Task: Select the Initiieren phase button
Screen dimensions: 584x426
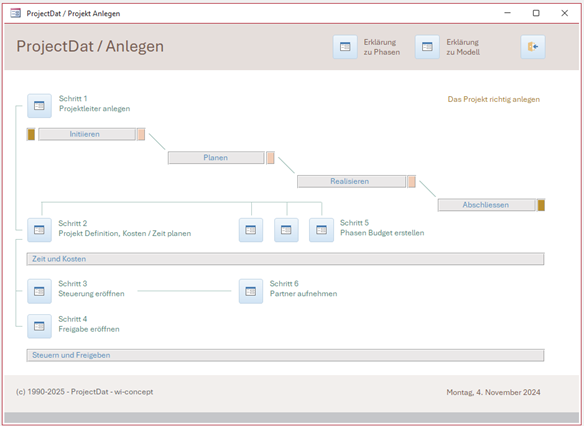Action: pos(87,134)
